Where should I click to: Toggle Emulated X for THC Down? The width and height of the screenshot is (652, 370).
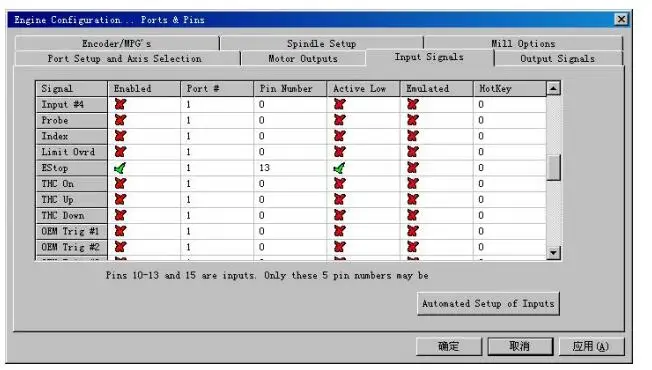413,215
